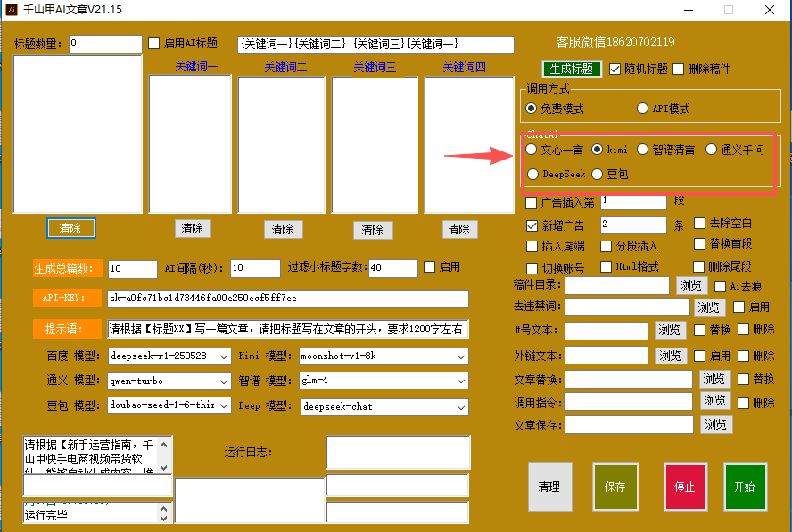792x532 pixels.
Task: Click 浏览 next to 稿件目录
Action: click(x=691, y=286)
